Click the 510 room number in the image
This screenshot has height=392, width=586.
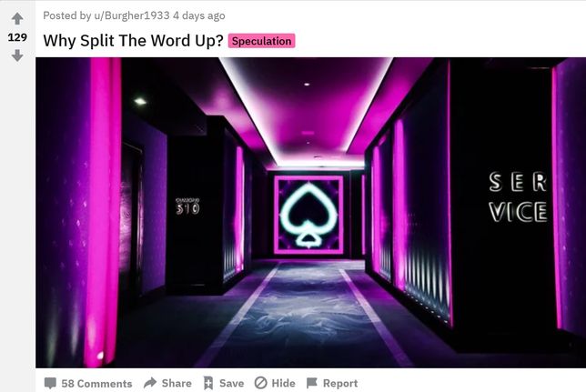187,208
